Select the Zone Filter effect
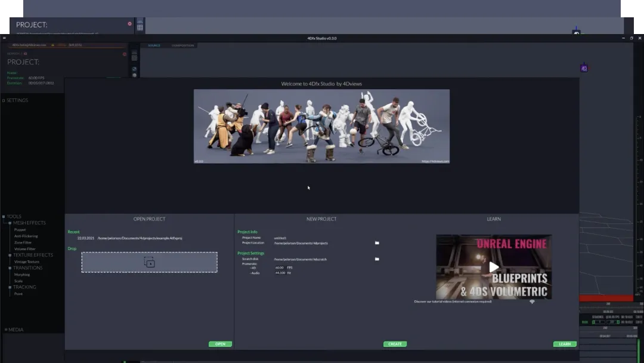 pos(23,242)
